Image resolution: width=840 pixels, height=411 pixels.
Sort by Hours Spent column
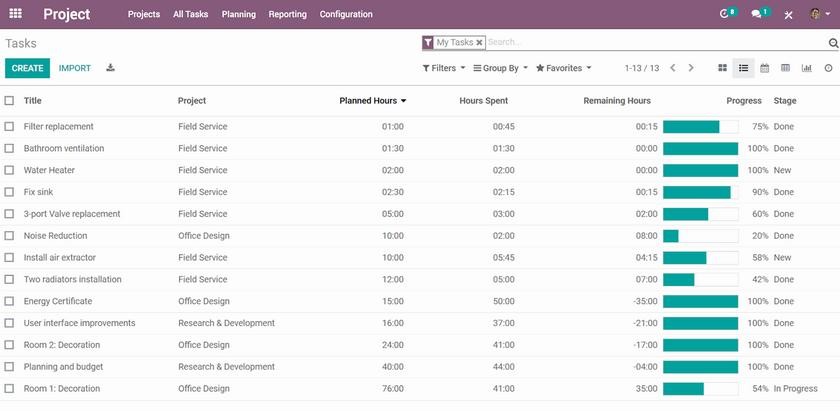tap(484, 101)
